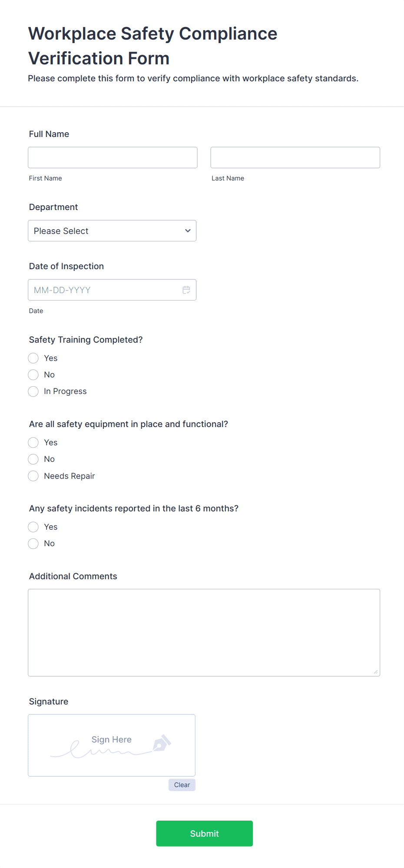Clear the signature field
The image size is (404, 868).
182,785
